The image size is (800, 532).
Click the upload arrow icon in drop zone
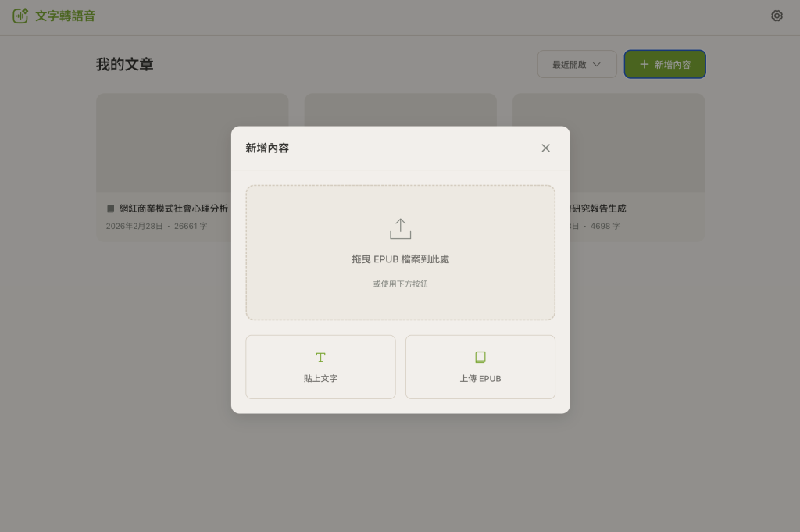[x=400, y=229]
